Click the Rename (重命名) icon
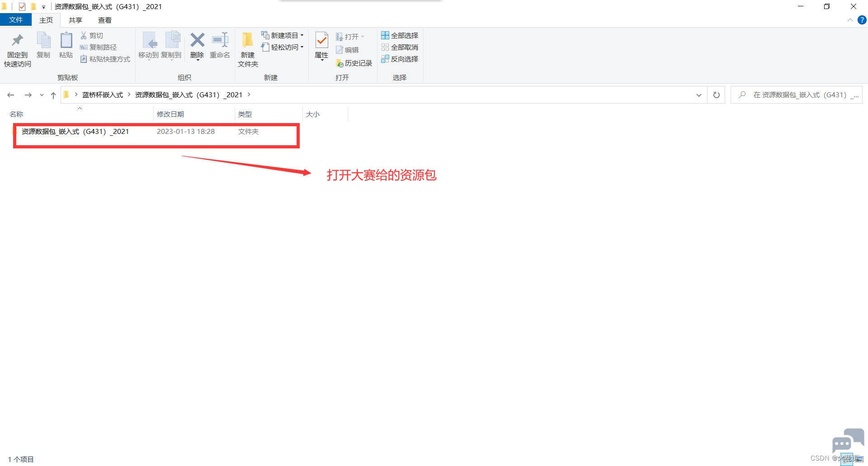 [220, 40]
